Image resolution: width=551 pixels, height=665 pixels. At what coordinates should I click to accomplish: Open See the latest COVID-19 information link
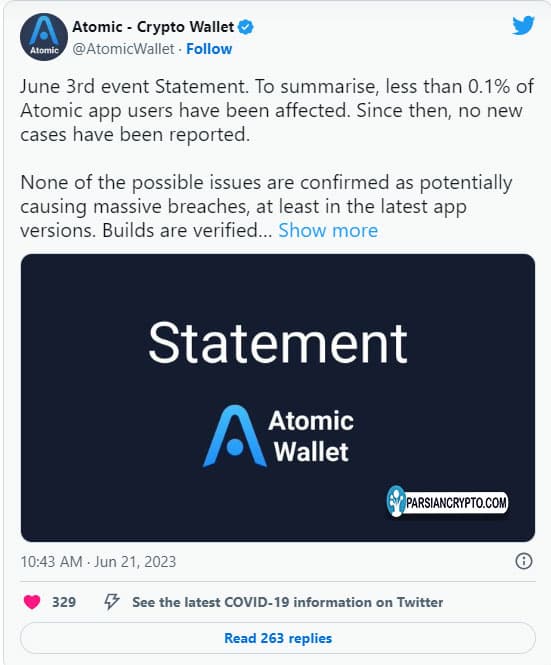287,602
